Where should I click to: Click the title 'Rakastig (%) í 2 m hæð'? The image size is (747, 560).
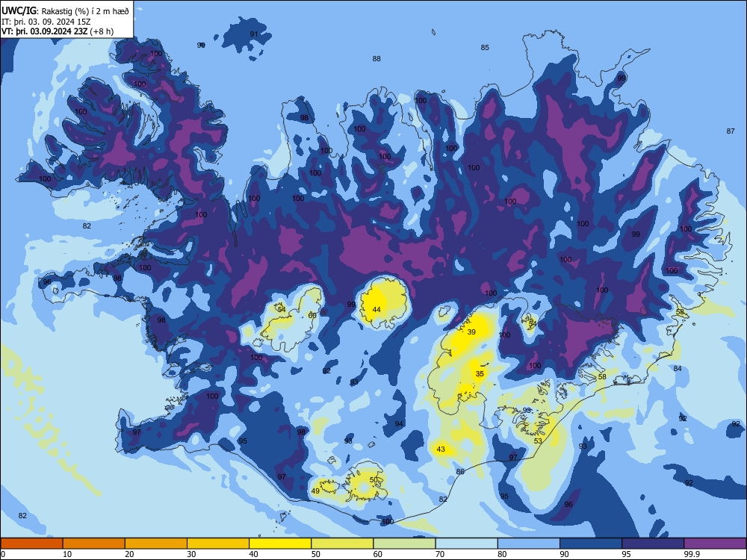click(x=85, y=11)
